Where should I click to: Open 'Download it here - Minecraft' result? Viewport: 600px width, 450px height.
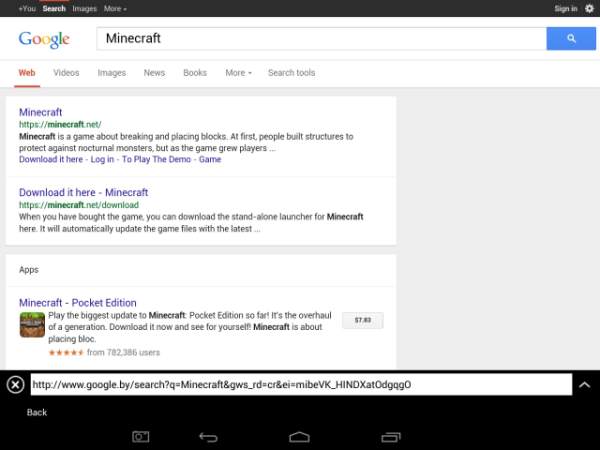tap(83, 192)
